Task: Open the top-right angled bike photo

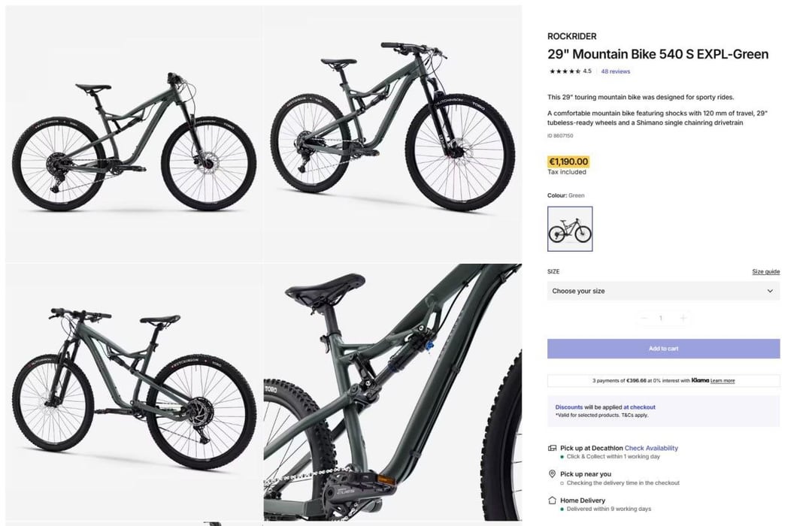Action: click(392, 134)
